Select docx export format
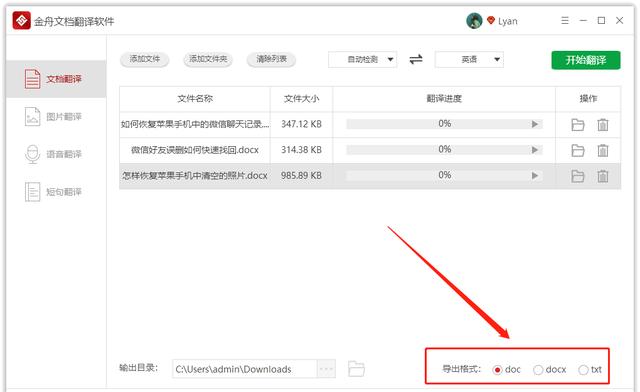640x392 pixels. click(x=538, y=370)
